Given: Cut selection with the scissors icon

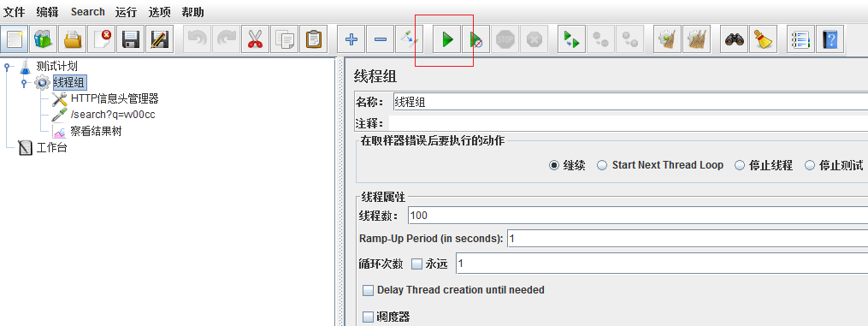Looking at the screenshot, I should 255,39.
